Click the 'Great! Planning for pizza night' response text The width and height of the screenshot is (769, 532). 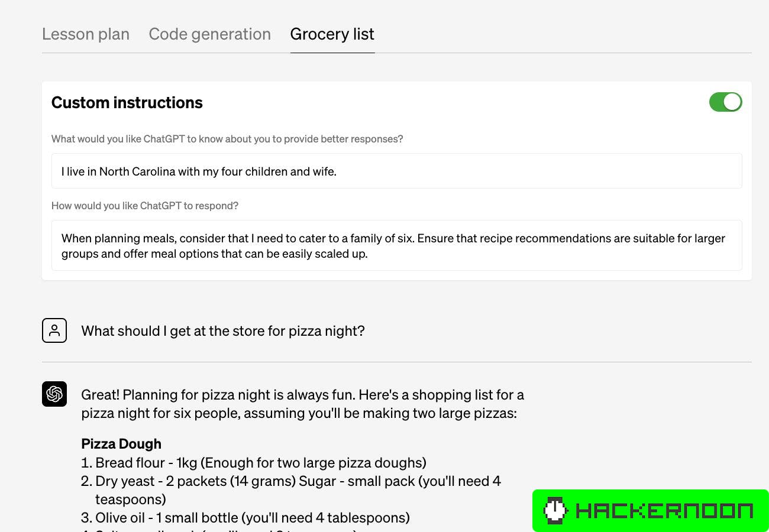tap(302, 404)
